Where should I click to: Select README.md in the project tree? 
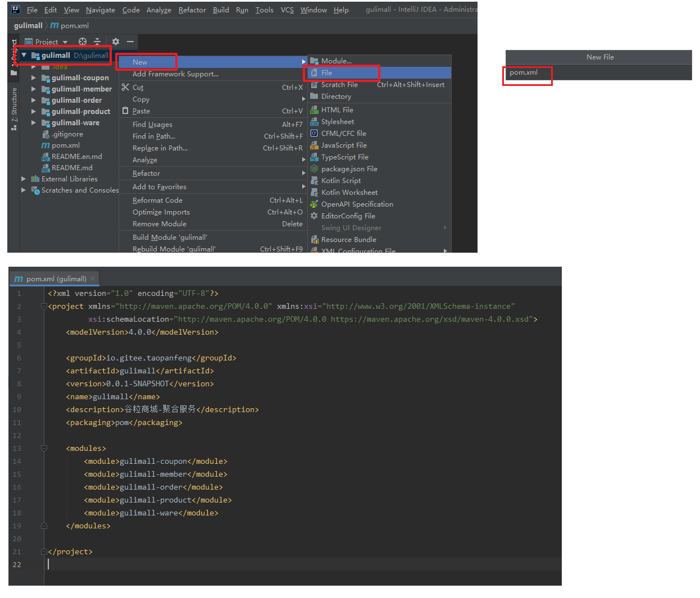click(72, 168)
